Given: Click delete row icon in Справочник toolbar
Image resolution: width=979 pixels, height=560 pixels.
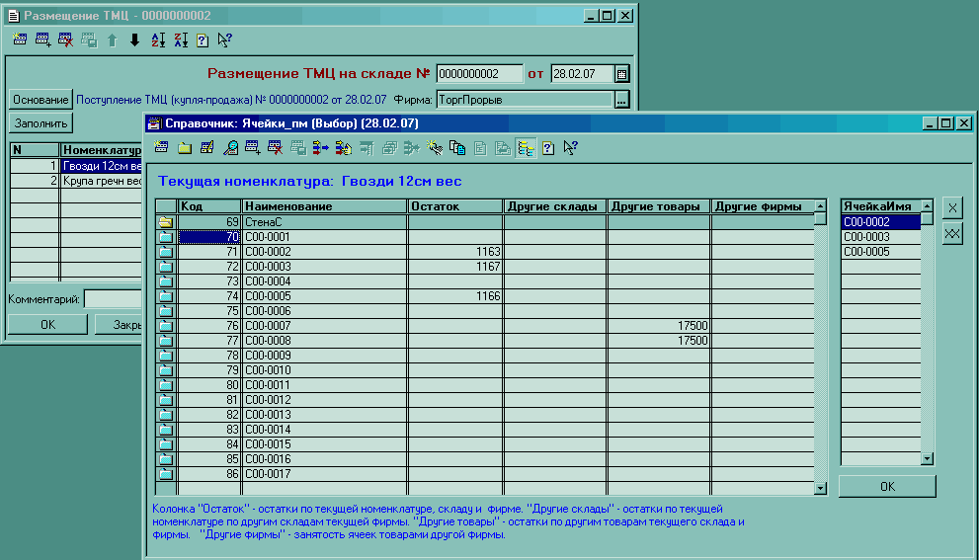Looking at the screenshot, I should pyautogui.click(x=275, y=148).
